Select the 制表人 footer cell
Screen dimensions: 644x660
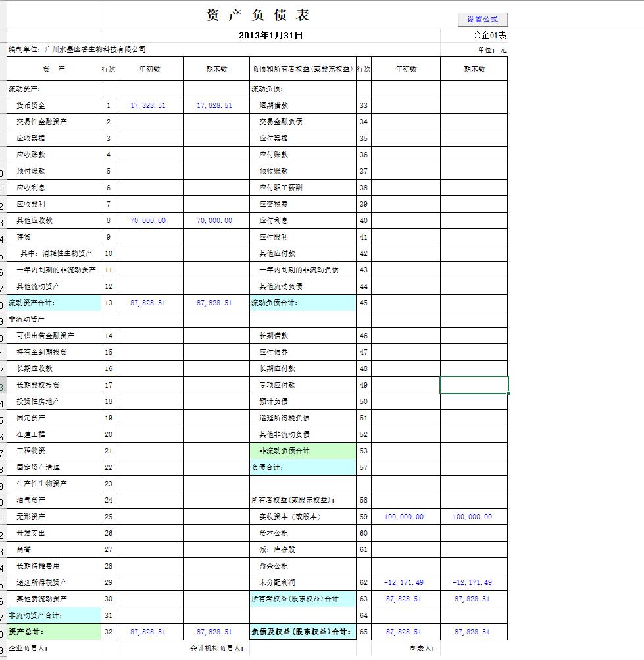(422, 648)
